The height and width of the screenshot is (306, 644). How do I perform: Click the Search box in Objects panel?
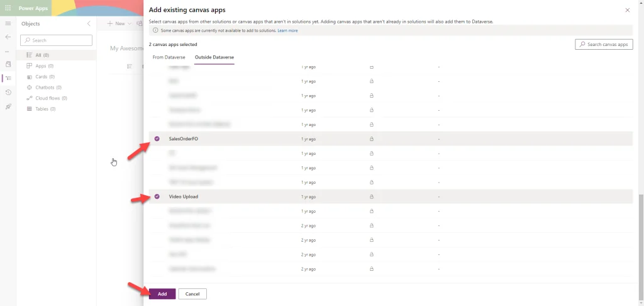(56, 40)
